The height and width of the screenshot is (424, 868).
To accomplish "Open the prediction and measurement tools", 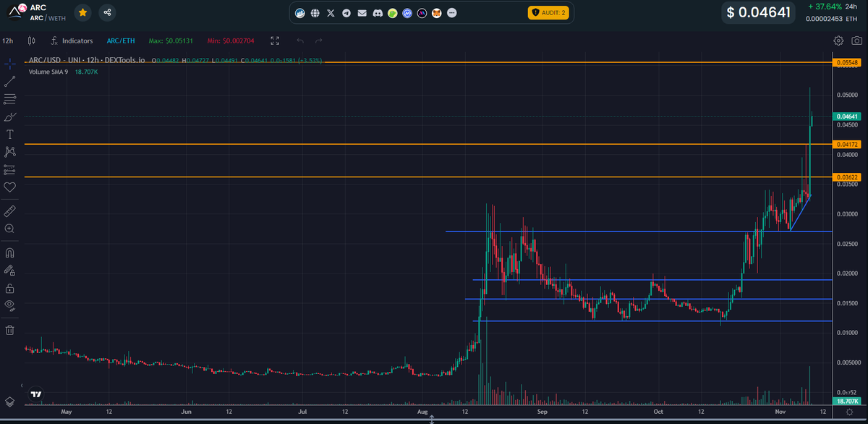I will point(10,169).
